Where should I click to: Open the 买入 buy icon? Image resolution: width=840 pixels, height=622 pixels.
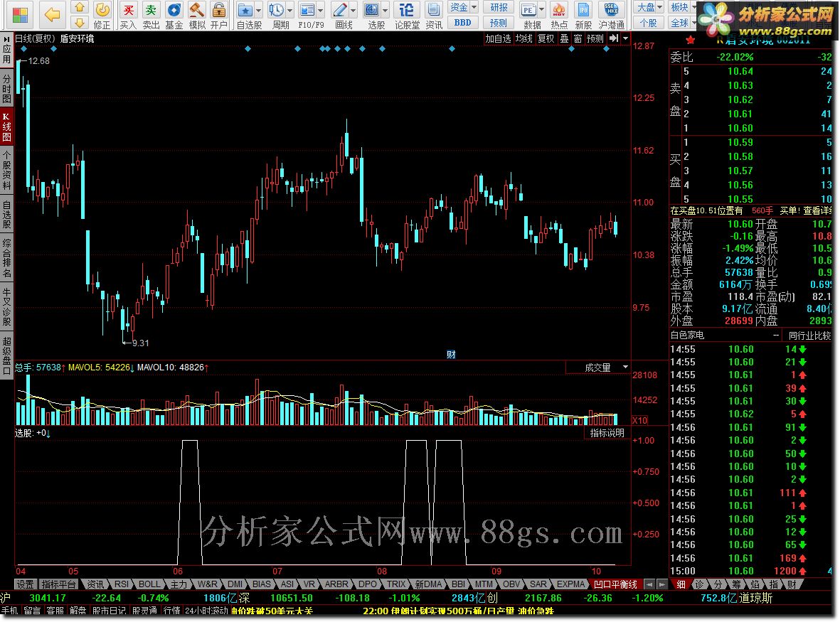tap(128, 15)
